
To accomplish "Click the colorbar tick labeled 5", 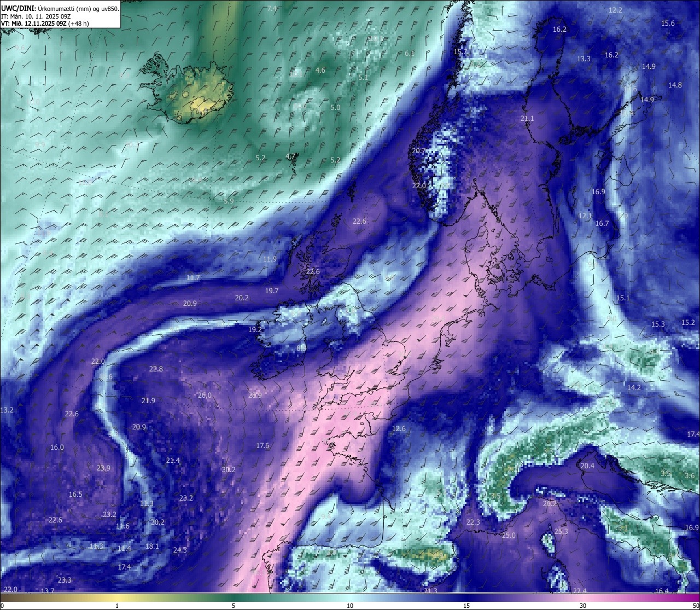I will [234, 606].
